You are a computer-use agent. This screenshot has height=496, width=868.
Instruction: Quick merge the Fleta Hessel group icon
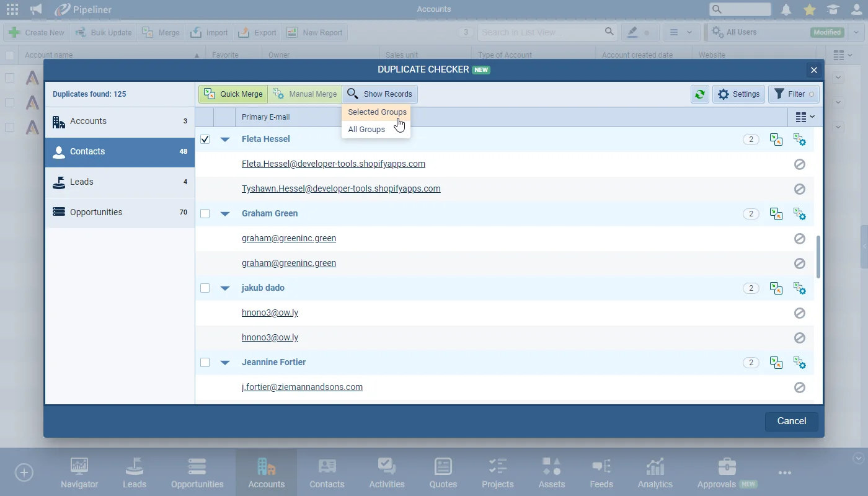pos(776,139)
